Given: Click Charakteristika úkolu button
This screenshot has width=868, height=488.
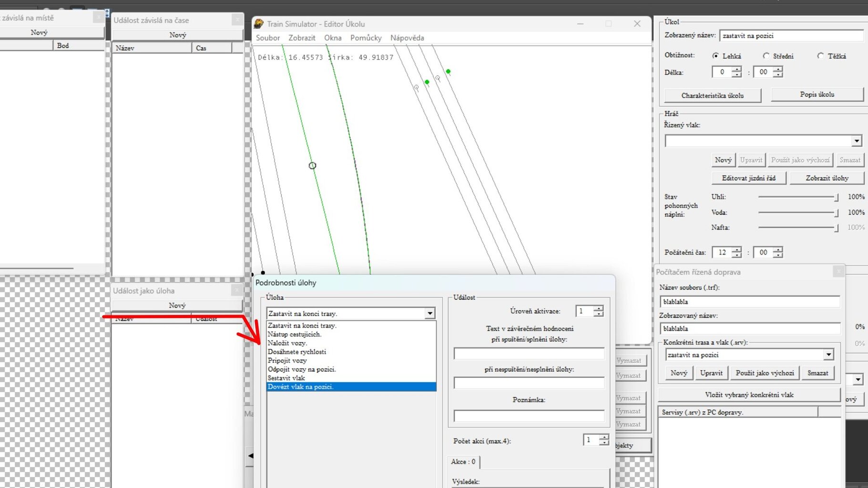Looking at the screenshot, I should (713, 95).
